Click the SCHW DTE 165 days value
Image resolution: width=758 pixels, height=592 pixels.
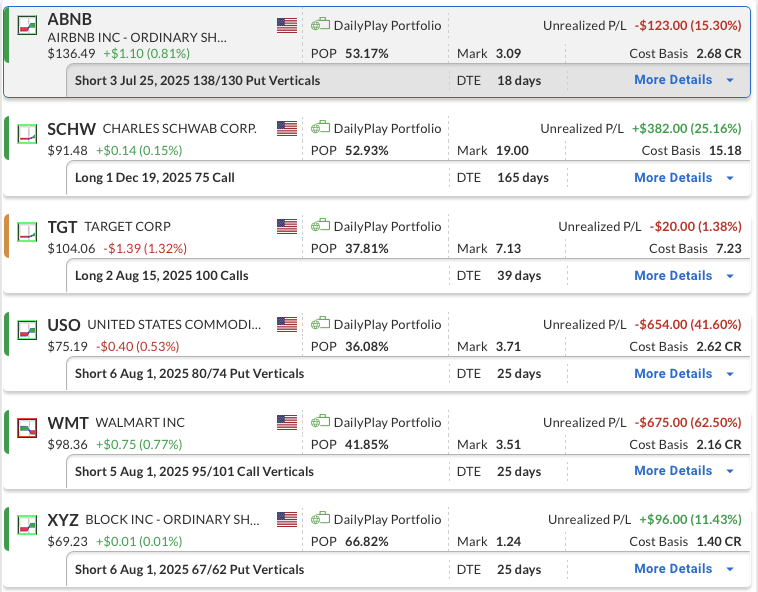coord(523,178)
